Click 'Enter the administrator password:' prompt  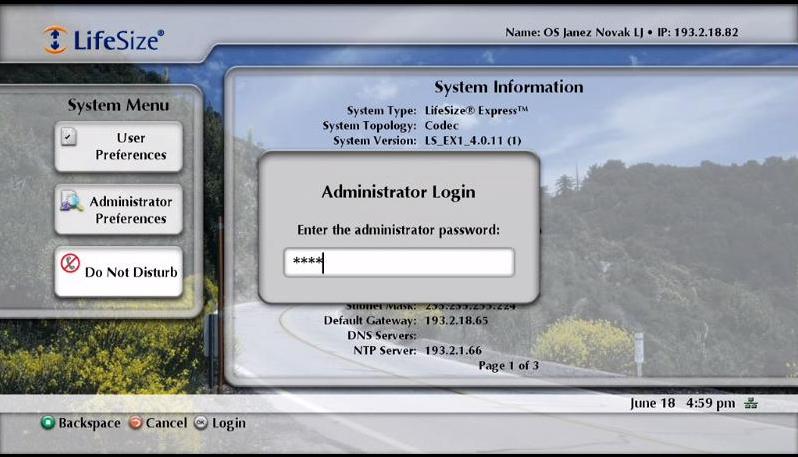(398, 230)
